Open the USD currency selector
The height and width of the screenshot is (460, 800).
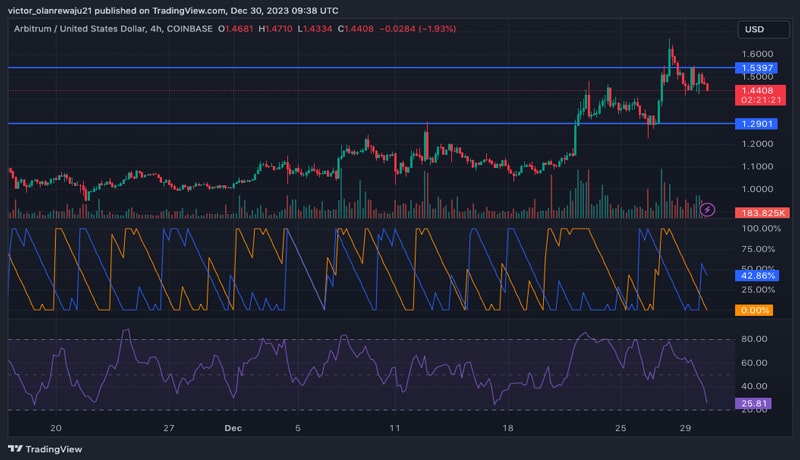pyautogui.click(x=763, y=29)
